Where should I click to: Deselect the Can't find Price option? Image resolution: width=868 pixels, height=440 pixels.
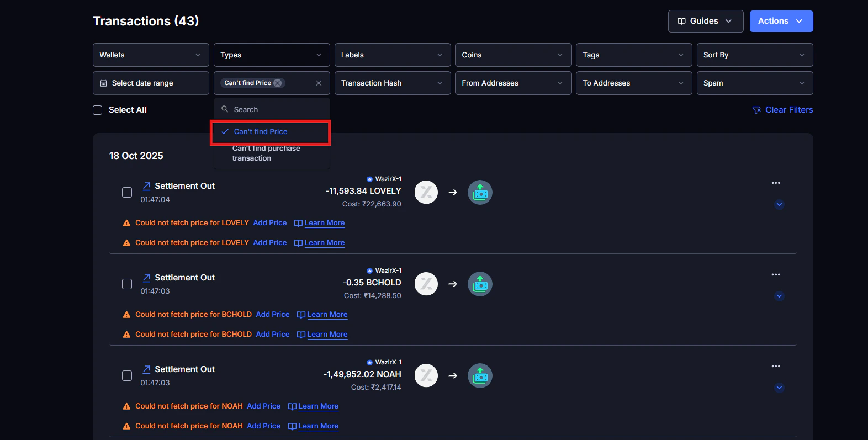coord(271,132)
